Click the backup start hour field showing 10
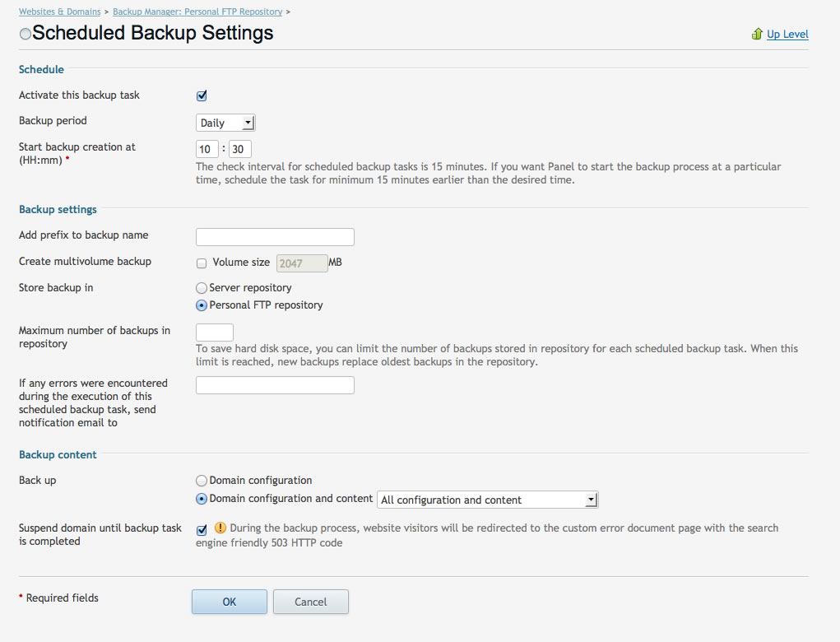Viewport: 840px width, 642px height. [206, 148]
